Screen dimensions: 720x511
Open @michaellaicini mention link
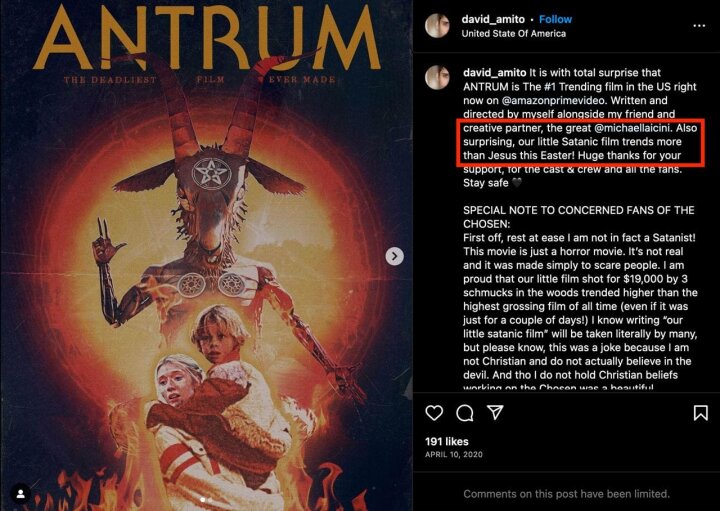tap(633, 128)
